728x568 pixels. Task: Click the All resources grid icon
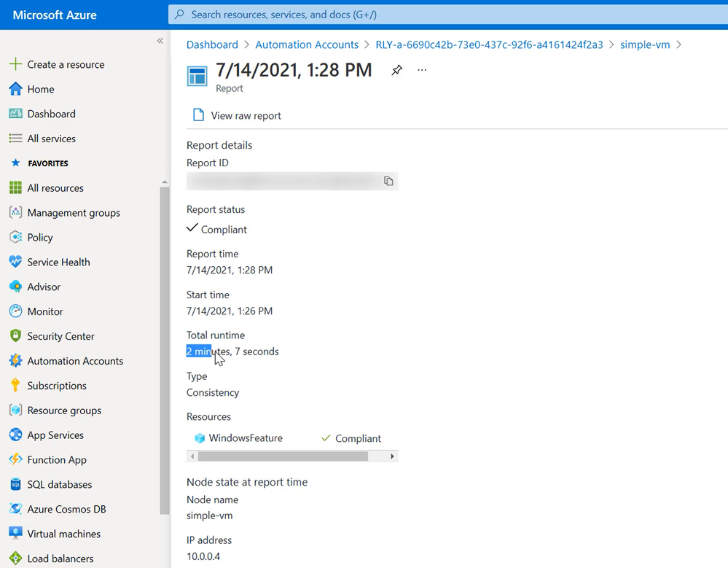click(x=15, y=187)
